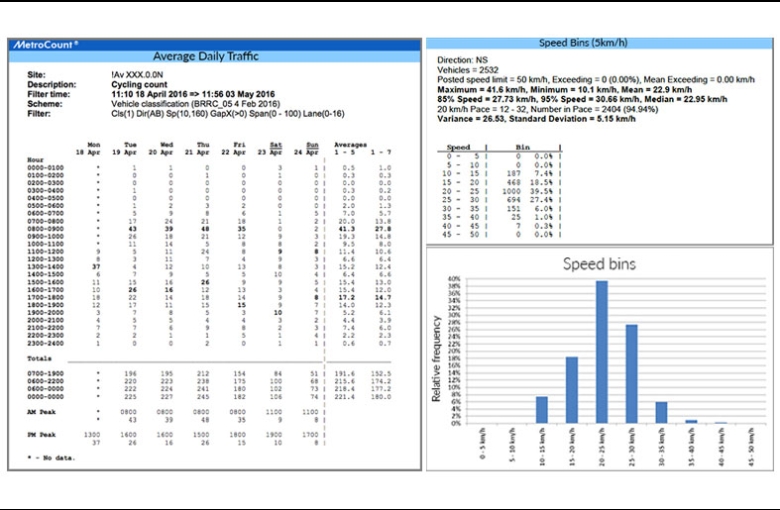
Task: Click the 'Speed' column header in bins table
Action: click(x=458, y=147)
